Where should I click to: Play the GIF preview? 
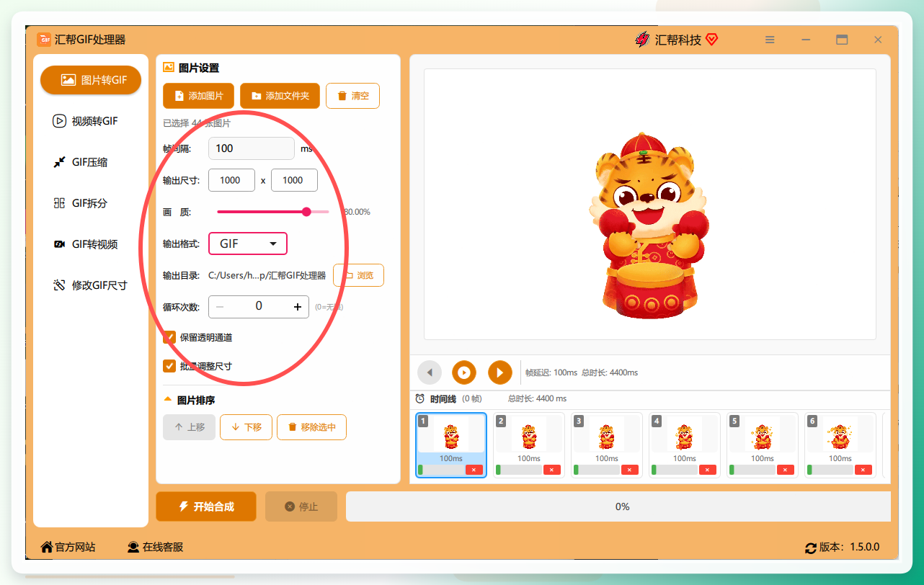(464, 372)
